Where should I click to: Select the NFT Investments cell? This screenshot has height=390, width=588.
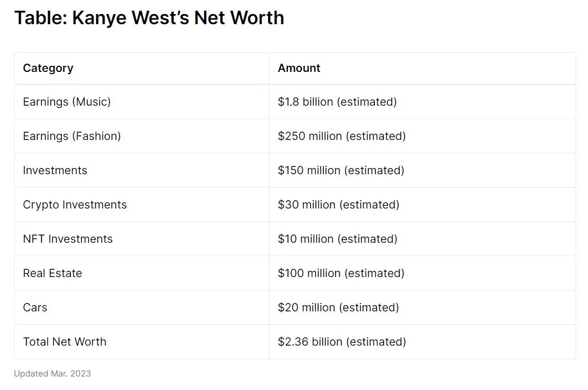(68, 239)
